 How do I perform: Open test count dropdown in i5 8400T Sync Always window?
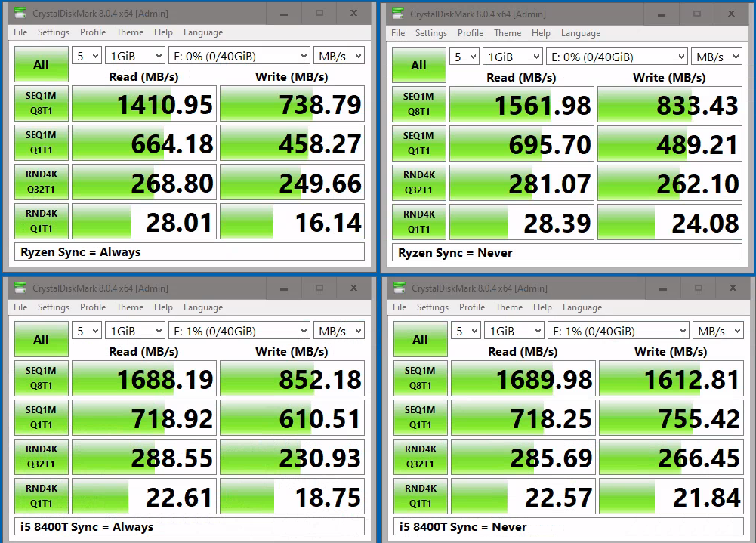click(87, 331)
